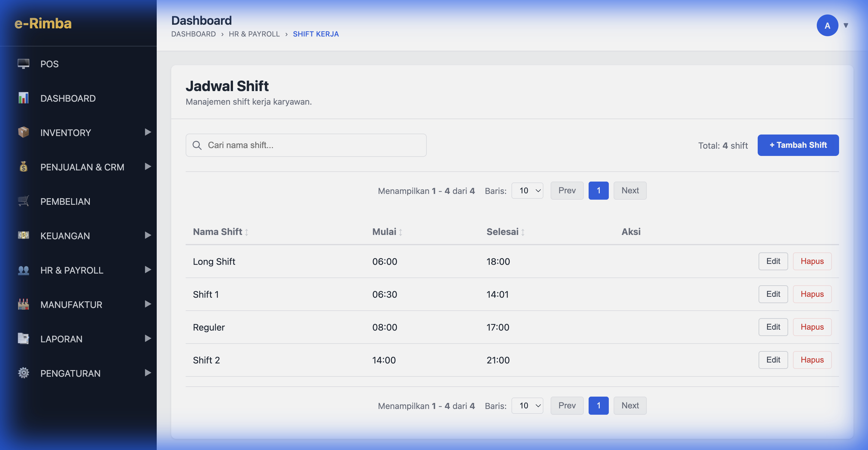Click Hapus for the Reguler shift
This screenshot has height=450, width=868.
click(x=812, y=327)
